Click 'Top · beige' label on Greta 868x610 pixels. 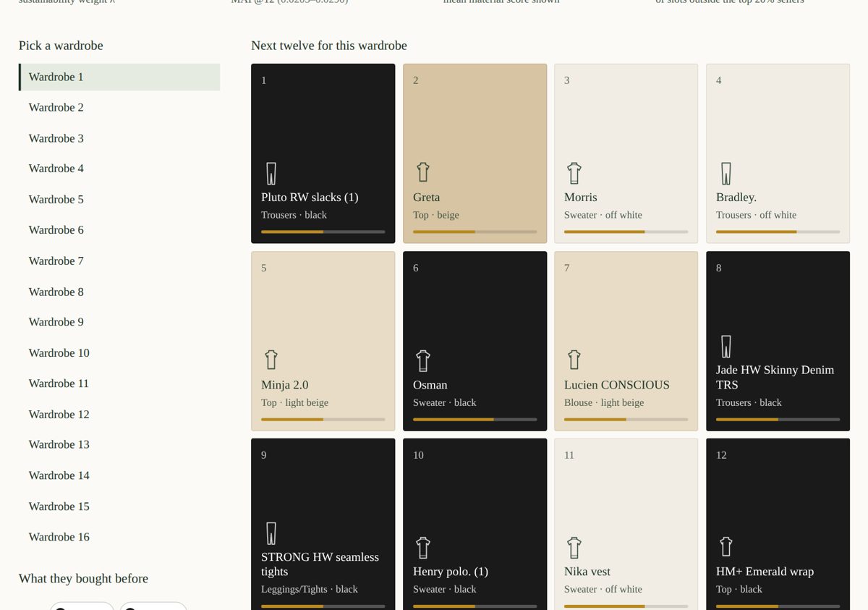[x=436, y=215]
